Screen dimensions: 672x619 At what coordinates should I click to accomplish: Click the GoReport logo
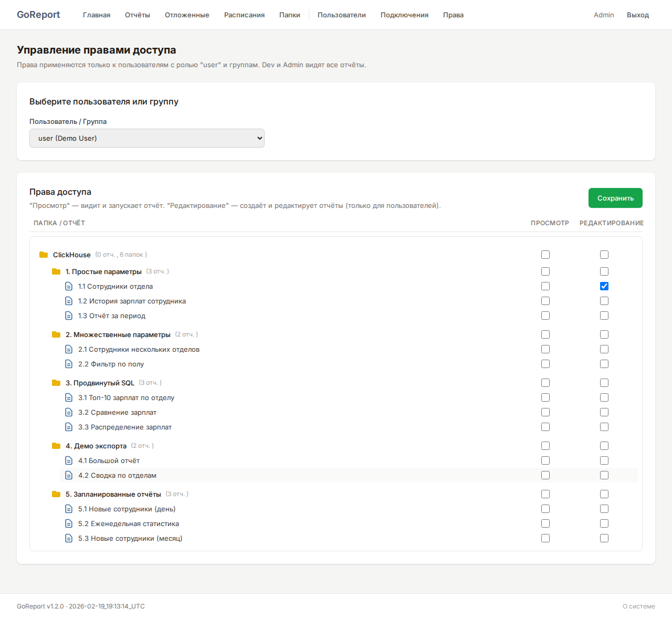pyautogui.click(x=38, y=15)
